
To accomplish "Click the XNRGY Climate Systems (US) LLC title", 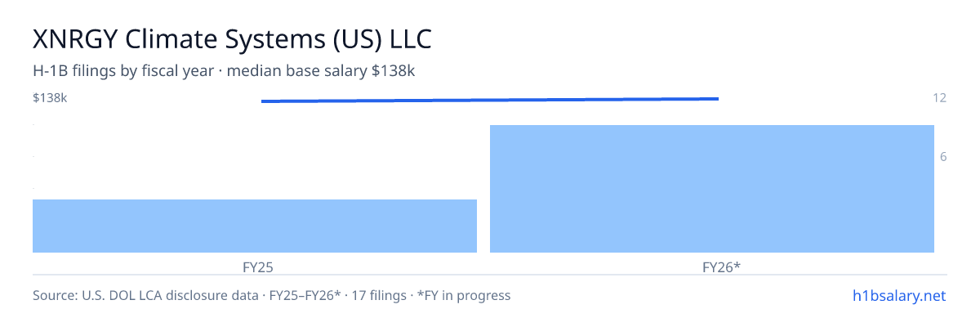I will coord(232,39).
